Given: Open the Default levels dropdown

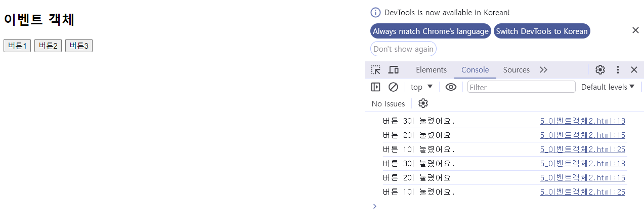Looking at the screenshot, I should pyautogui.click(x=608, y=87).
